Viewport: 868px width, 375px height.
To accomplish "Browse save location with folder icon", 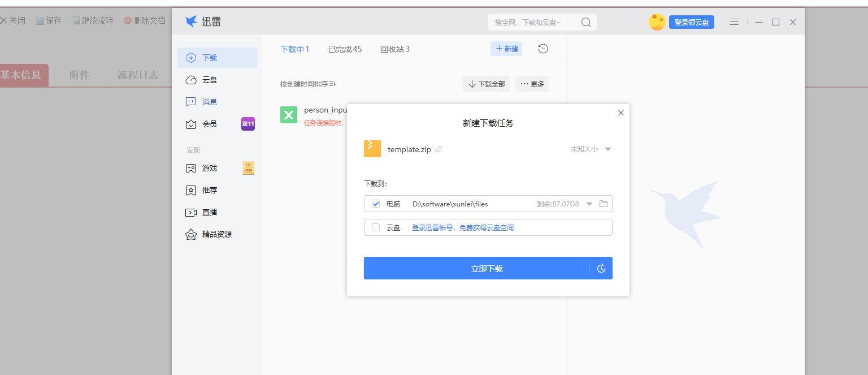I will (x=604, y=204).
